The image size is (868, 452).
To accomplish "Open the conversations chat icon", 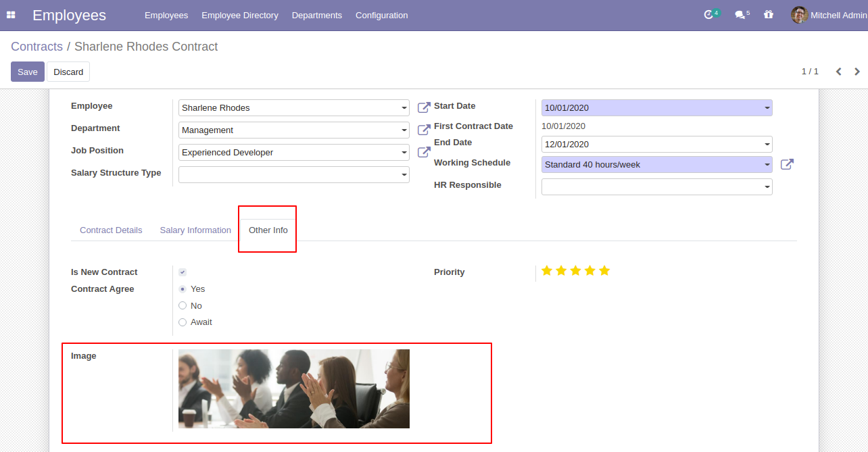I will click(740, 15).
